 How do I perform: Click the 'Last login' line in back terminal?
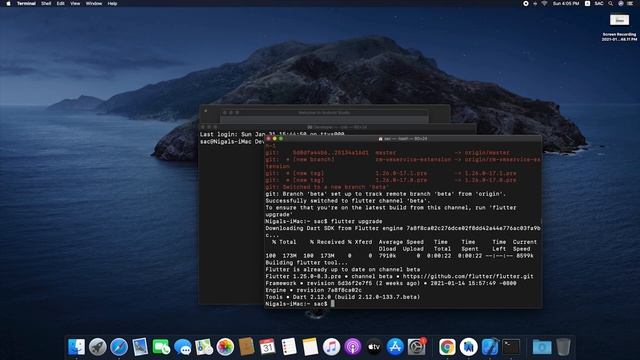(x=272, y=134)
